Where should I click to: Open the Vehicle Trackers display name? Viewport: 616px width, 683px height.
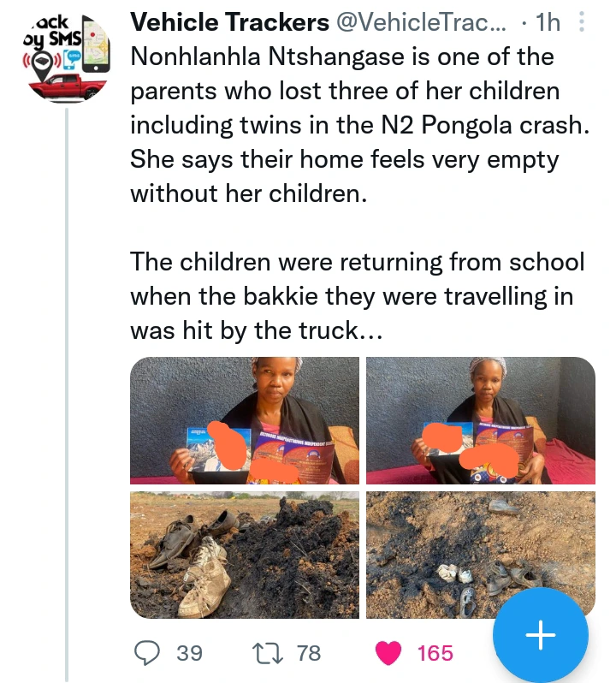pyautogui.click(x=229, y=22)
